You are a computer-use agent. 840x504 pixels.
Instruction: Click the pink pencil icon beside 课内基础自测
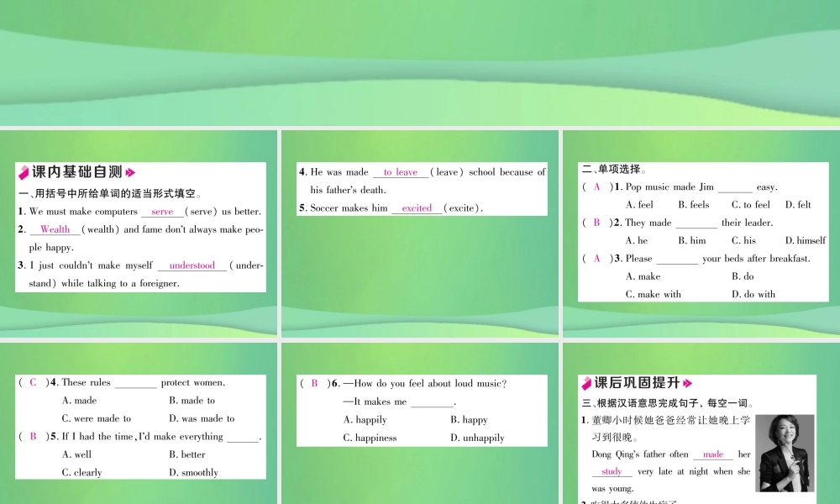24,172
